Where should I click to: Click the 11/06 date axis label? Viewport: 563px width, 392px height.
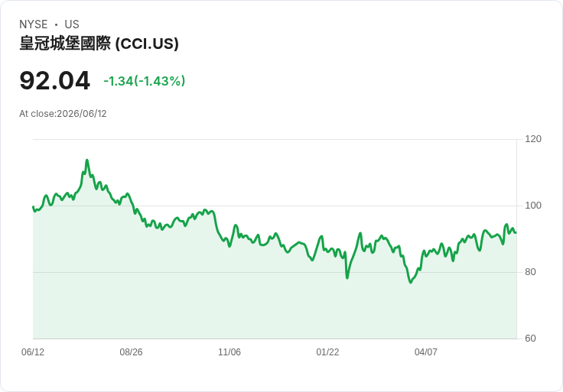tap(229, 352)
